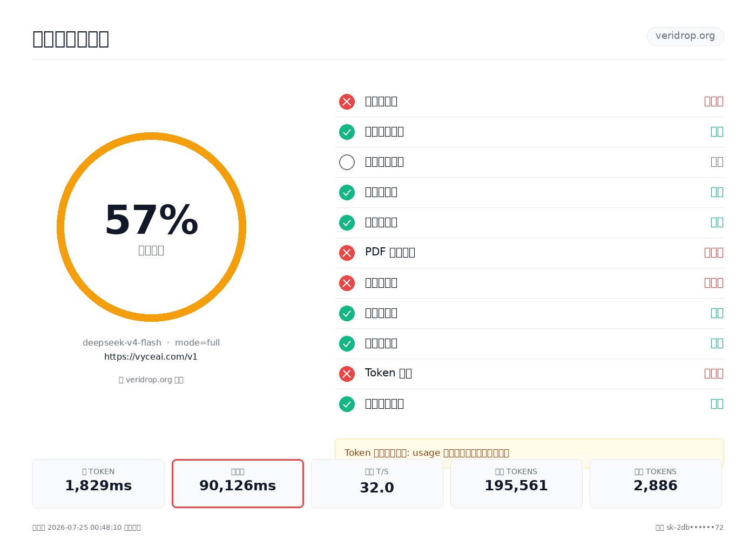The height and width of the screenshot is (540, 756).
Task: Open the veridrop.org badge in header
Action: (685, 36)
